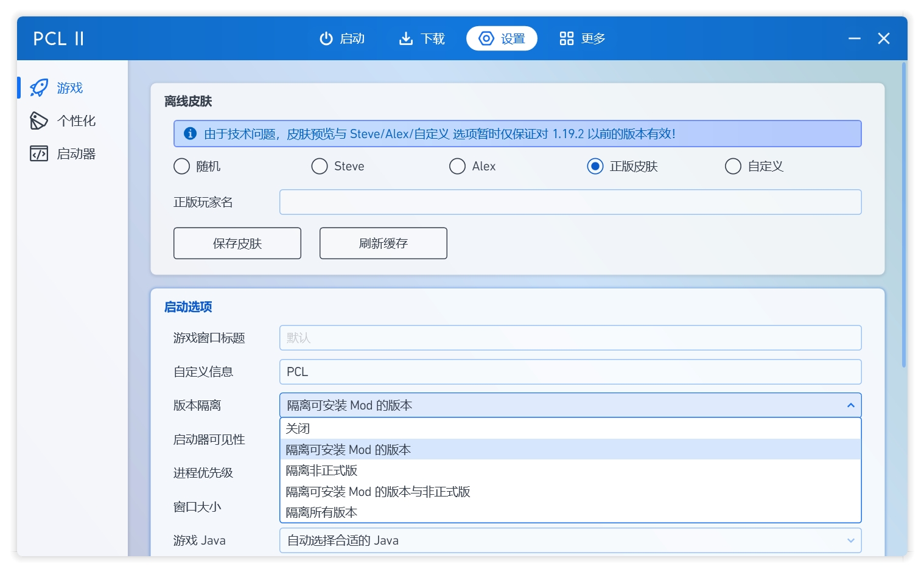Viewport: 924px width, 572px height.
Task: Pick 隔离所有版本 from the dropdown list
Action: (321, 512)
